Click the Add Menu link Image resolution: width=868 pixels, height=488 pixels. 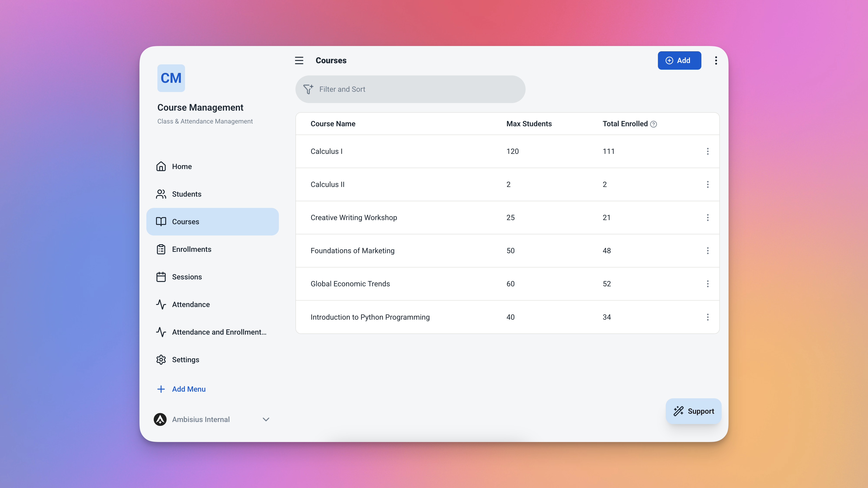click(x=188, y=389)
